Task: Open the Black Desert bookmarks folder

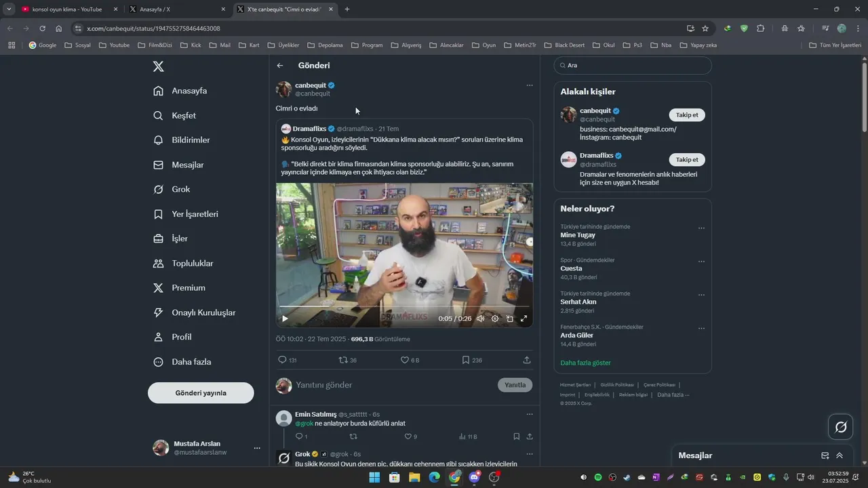Action: 564,45
